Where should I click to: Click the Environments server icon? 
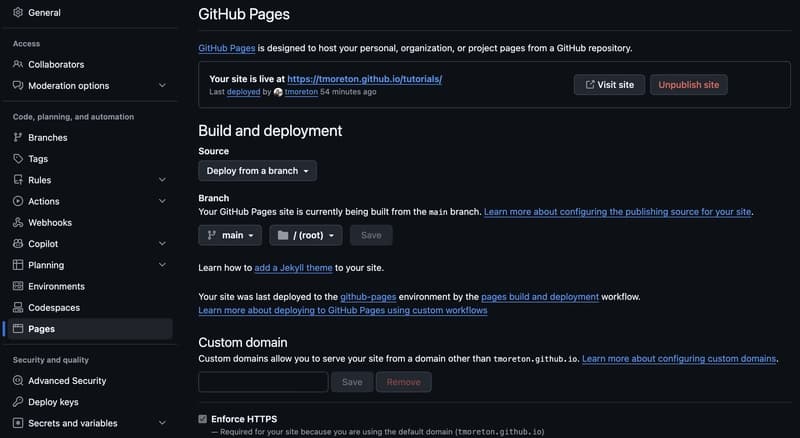(18, 286)
